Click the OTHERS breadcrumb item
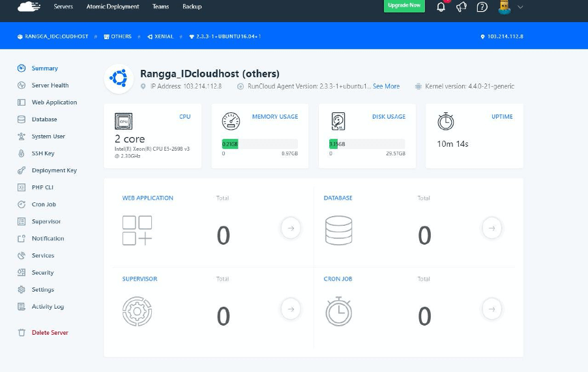 118,37
